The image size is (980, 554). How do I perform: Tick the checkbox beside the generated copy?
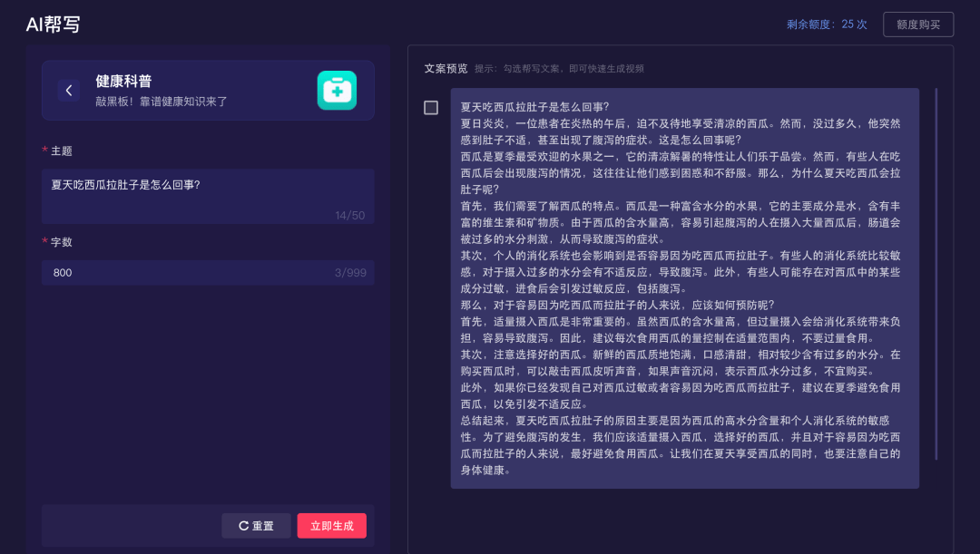point(431,107)
